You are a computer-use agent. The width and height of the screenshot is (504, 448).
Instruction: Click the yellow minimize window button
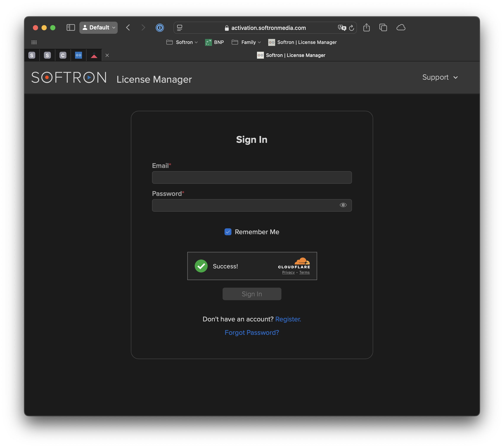(44, 28)
